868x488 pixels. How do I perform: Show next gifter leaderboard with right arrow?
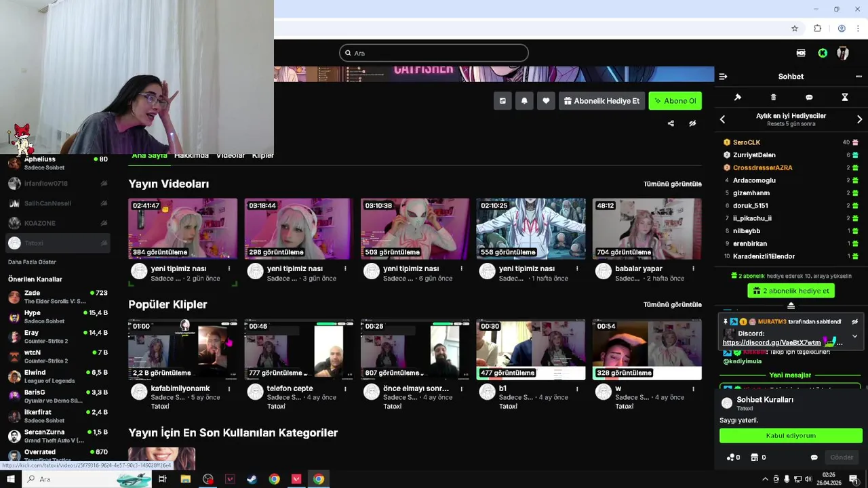coord(859,119)
